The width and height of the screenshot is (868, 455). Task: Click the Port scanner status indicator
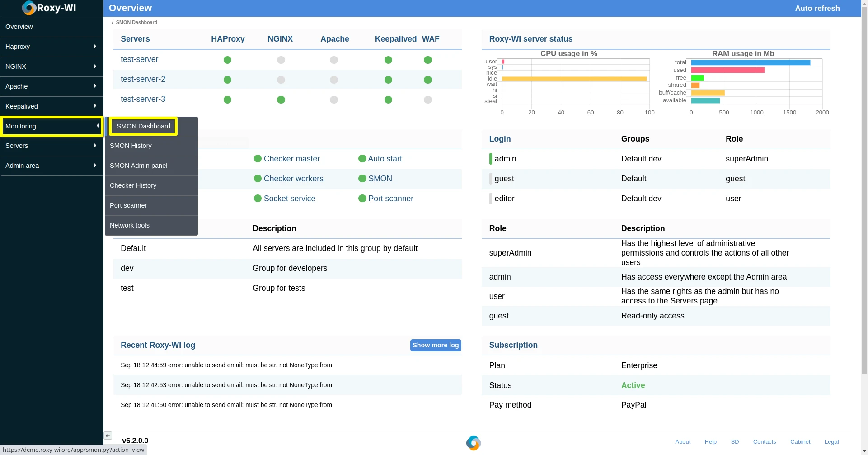click(362, 198)
